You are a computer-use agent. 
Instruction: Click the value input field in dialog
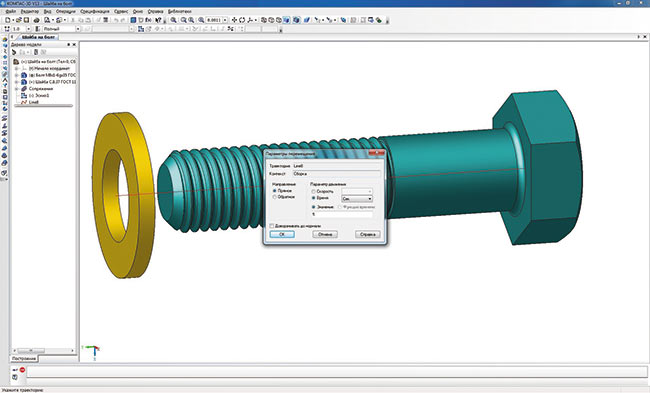(x=342, y=214)
